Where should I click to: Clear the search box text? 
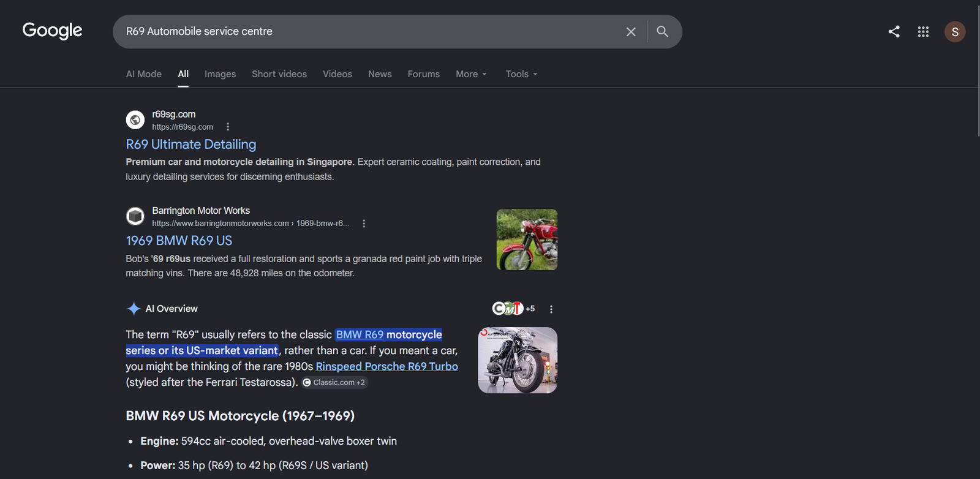[631, 31]
